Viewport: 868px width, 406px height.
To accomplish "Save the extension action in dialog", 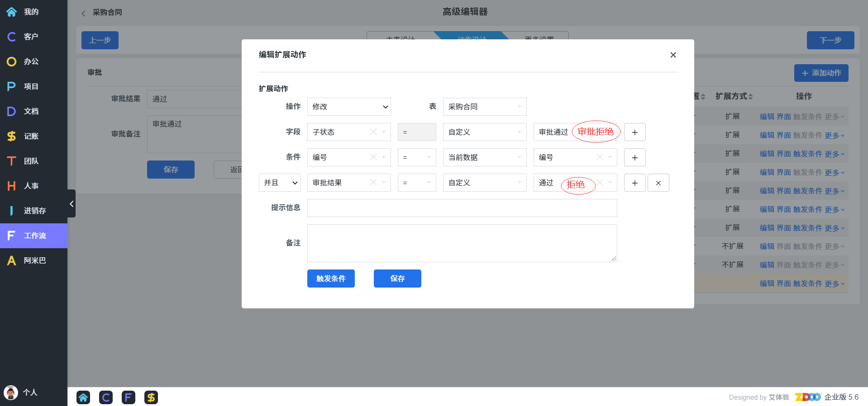I will [397, 279].
